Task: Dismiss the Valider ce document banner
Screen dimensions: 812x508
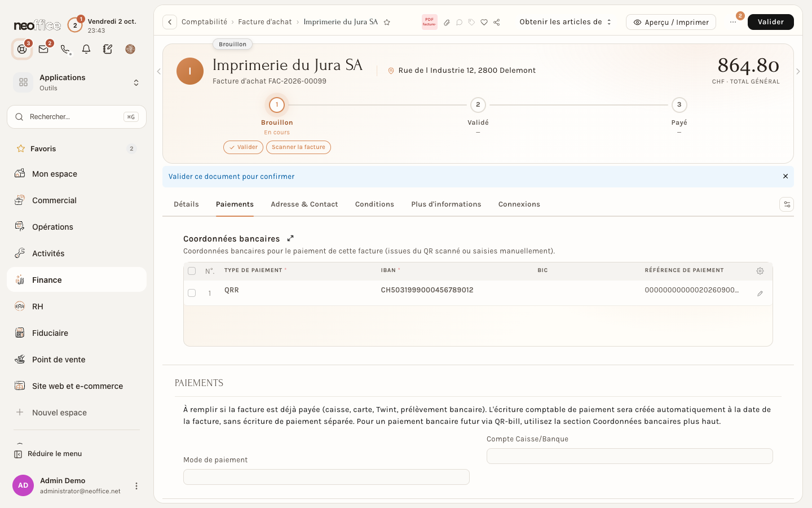Action: pyautogui.click(x=785, y=177)
